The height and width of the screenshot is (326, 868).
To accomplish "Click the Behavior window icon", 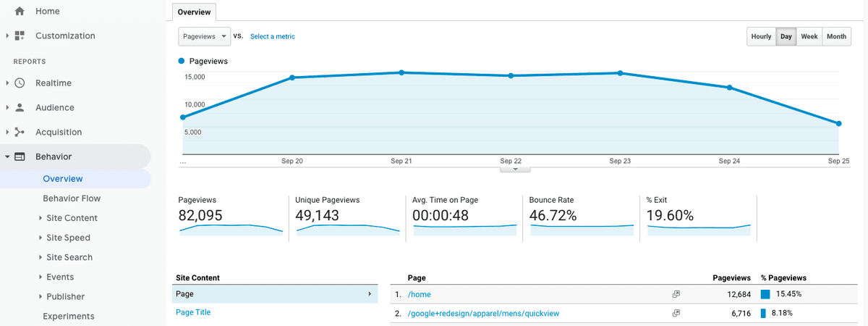I will [x=20, y=156].
